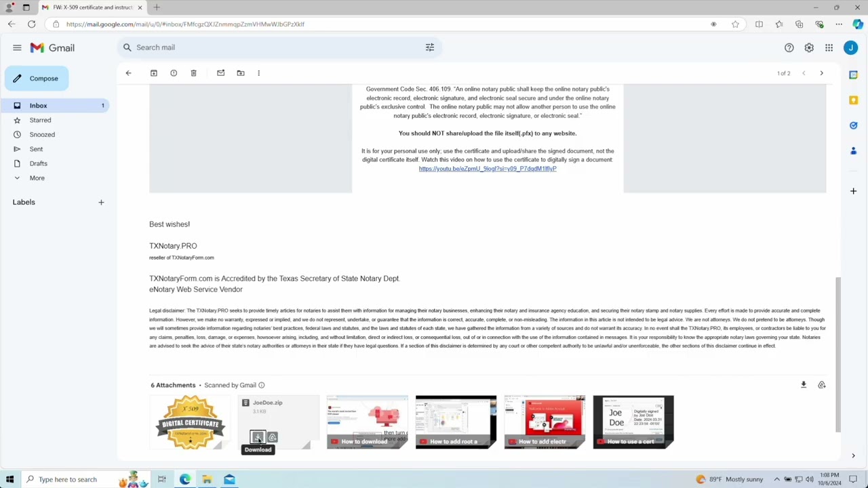The width and height of the screenshot is (868, 488).
Task: Click the browser address bar URL
Action: coord(185,24)
